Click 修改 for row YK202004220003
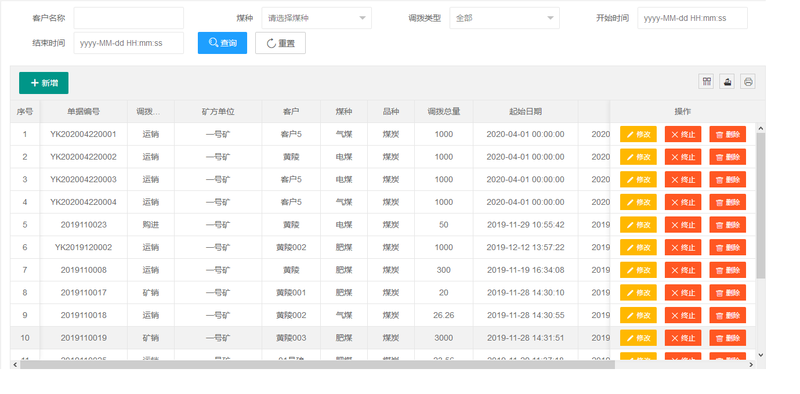This screenshot has width=800, height=394. tap(638, 179)
